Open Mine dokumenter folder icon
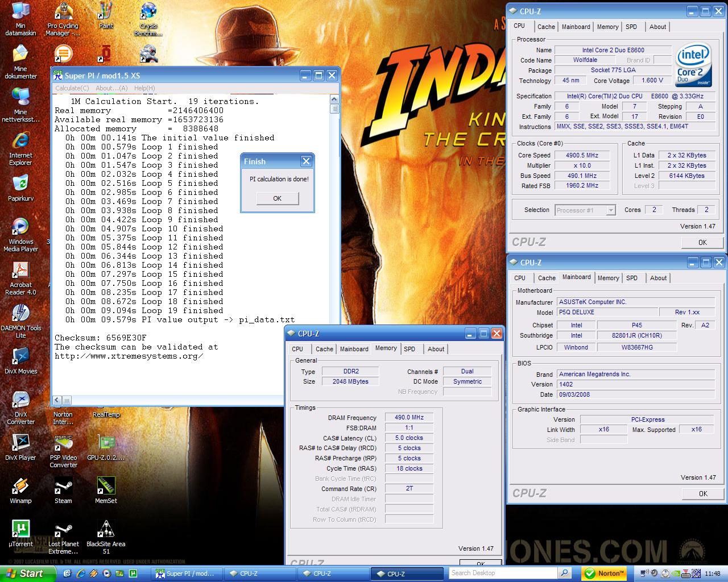Viewport: 728px width, 582px height. (x=20, y=63)
